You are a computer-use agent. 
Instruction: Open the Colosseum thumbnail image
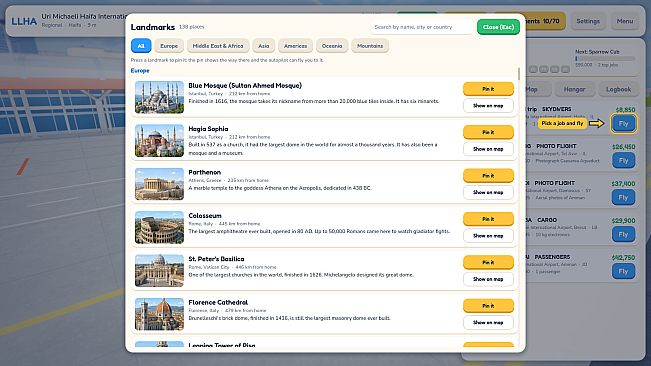coord(159,227)
